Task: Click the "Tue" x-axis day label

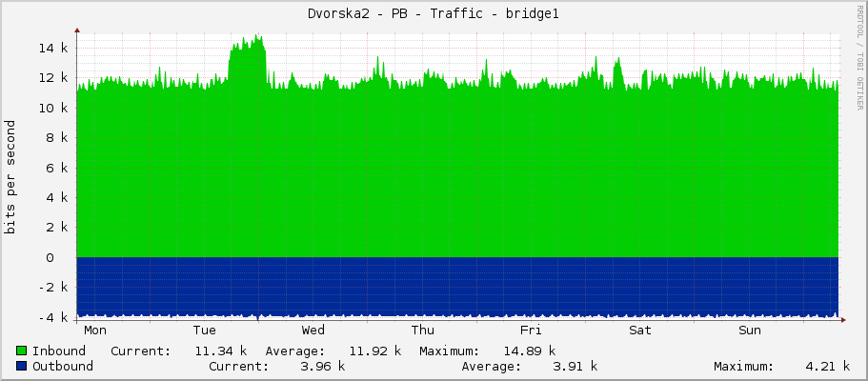Action: [x=204, y=331]
